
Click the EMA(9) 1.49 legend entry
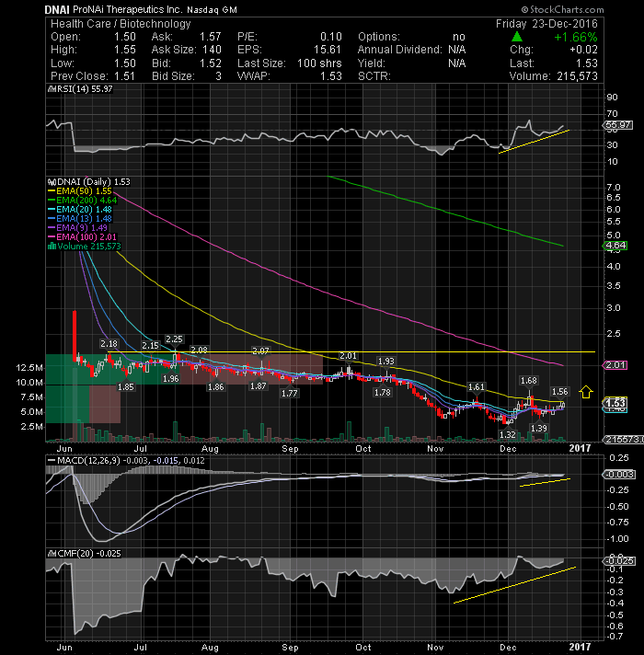click(x=77, y=228)
